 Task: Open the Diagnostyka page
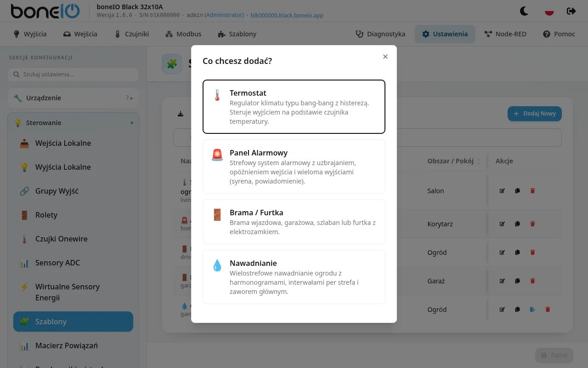[x=381, y=34]
